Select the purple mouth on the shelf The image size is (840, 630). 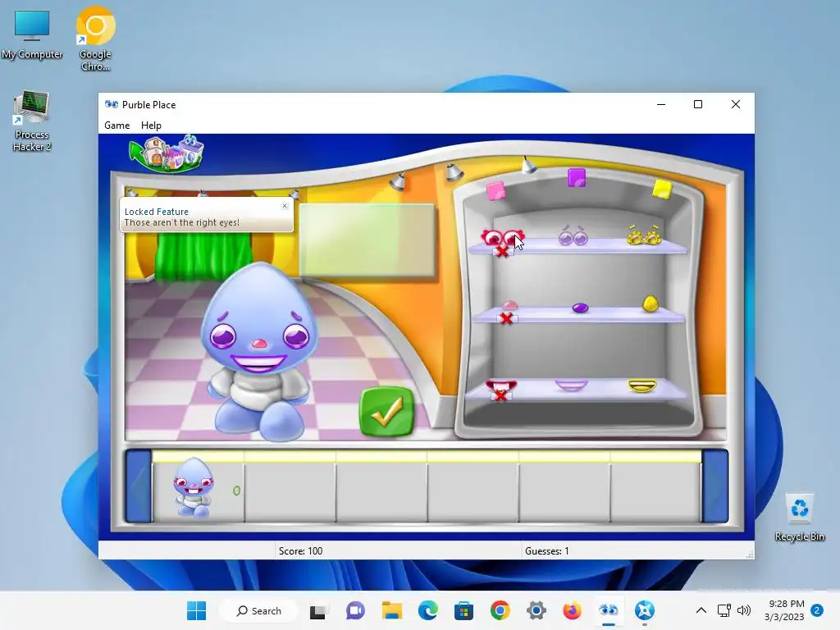571,386
